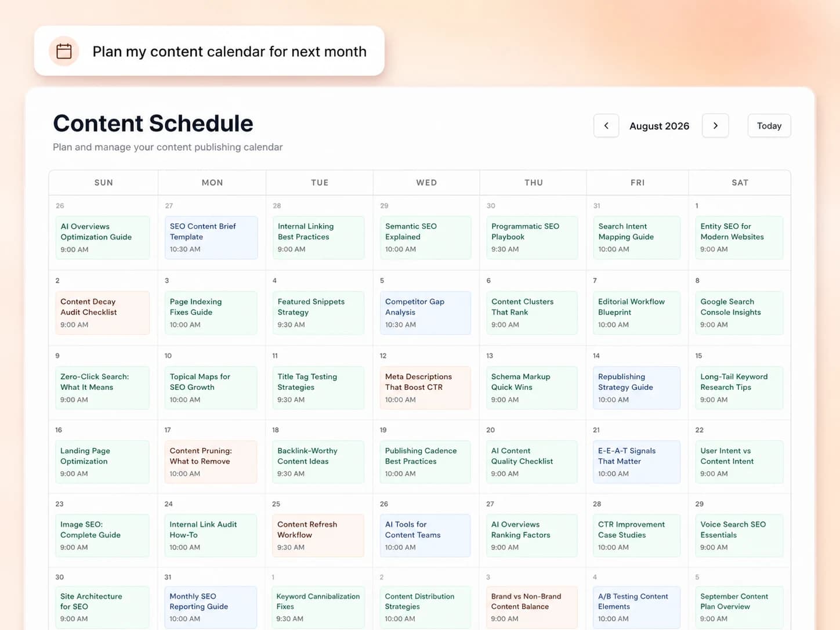The image size is (840, 630).
Task: Select the Landing Page Optimization event
Action: pos(102,462)
